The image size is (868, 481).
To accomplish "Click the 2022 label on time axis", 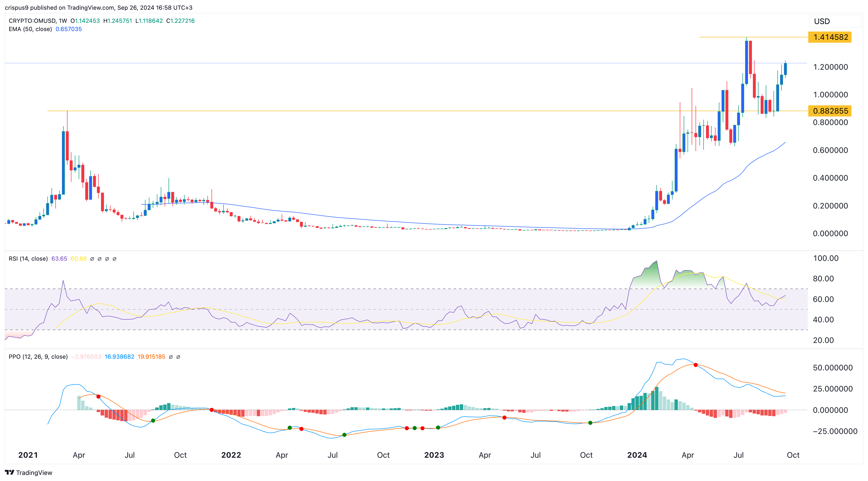I will [x=231, y=455].
